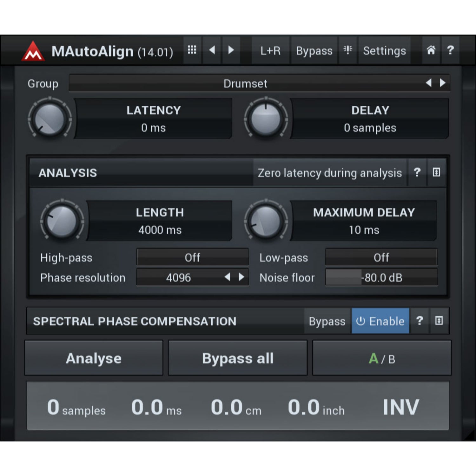This screenshot has width=476, height=476.
Task: Toggle the top Bypass button
Action: click(x=314, y=51)
